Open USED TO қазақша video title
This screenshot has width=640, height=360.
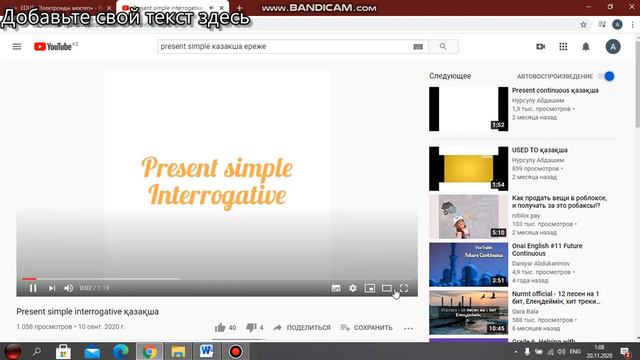point(540,150)
